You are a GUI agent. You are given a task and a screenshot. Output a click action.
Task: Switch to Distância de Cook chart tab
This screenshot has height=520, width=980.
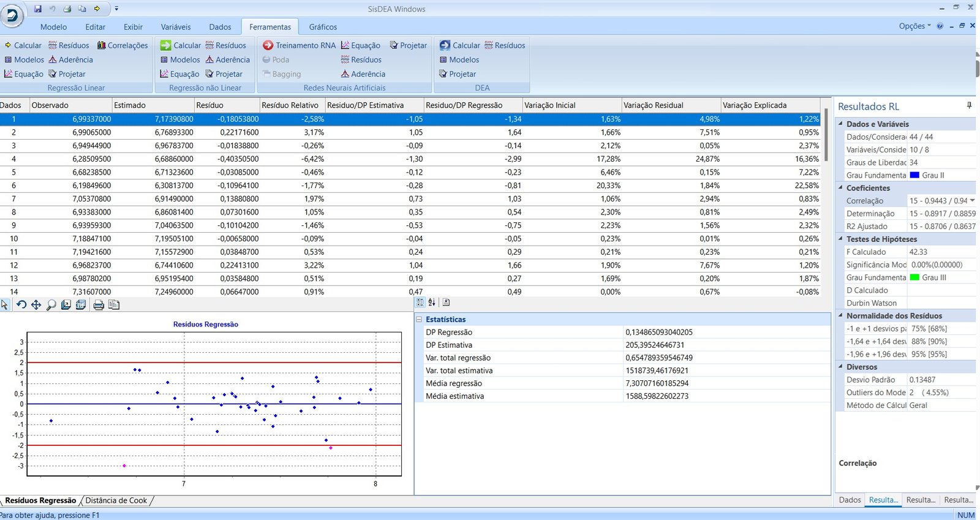(116, 500)
